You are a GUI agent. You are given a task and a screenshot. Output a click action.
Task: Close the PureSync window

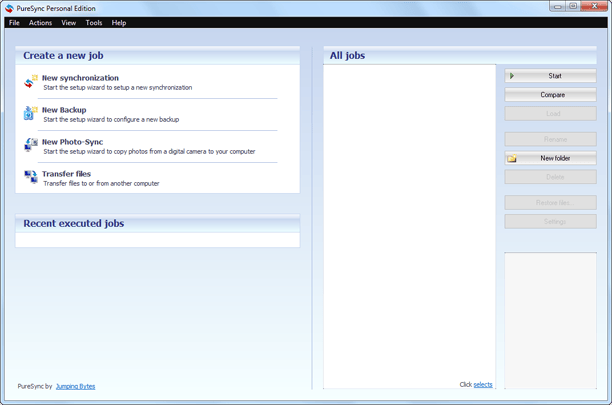point(594,6)
